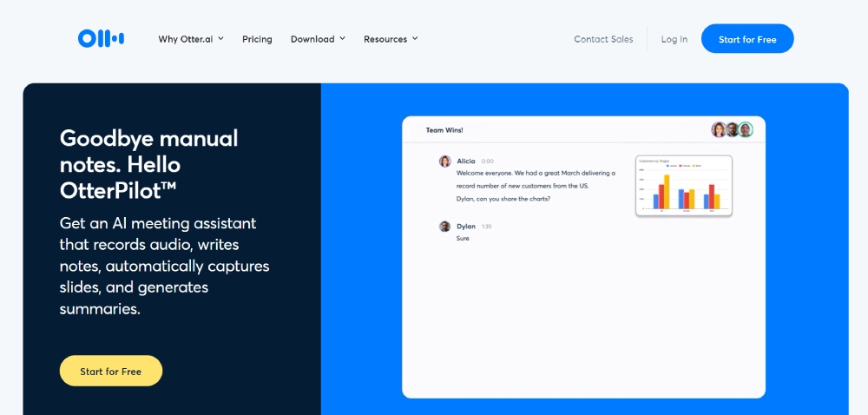Click the middle participant avatar in the header
868x415 pixels.
coord(733,130)
